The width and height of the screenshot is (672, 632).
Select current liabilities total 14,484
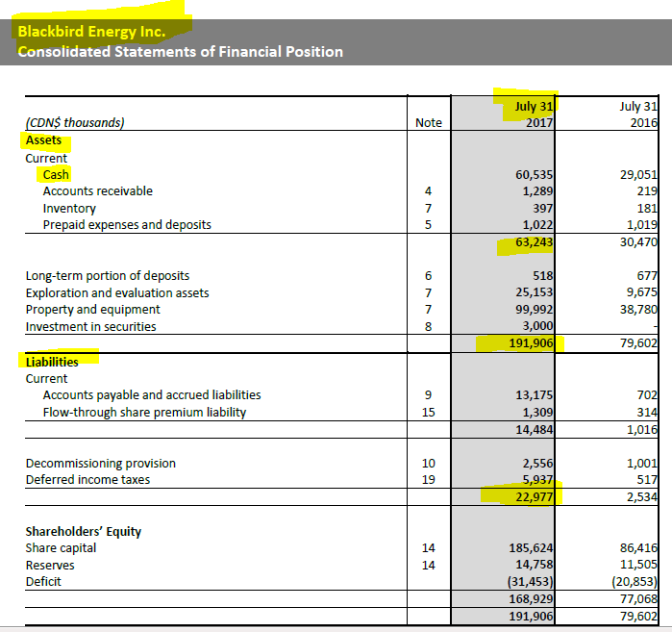pos(534,429)
